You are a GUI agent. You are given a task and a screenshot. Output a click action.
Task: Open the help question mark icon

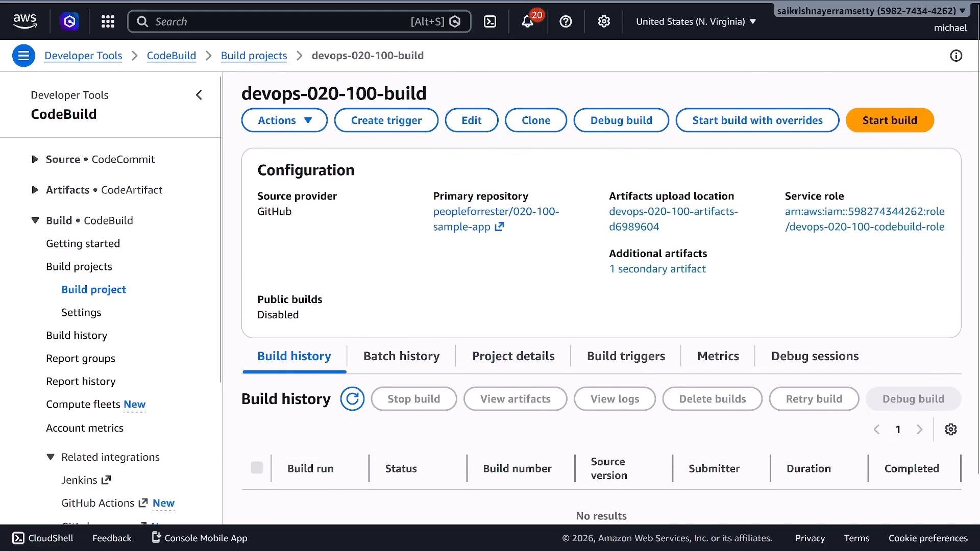tap(566, 21)
